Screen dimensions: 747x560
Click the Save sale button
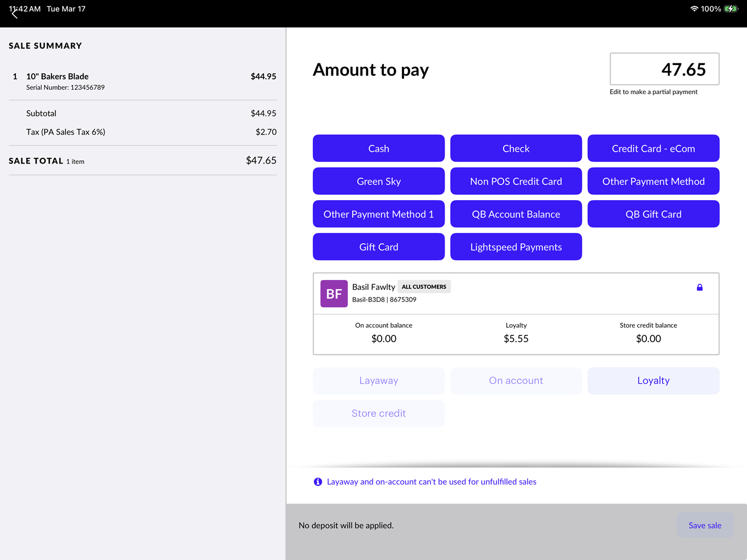point(705,525)
